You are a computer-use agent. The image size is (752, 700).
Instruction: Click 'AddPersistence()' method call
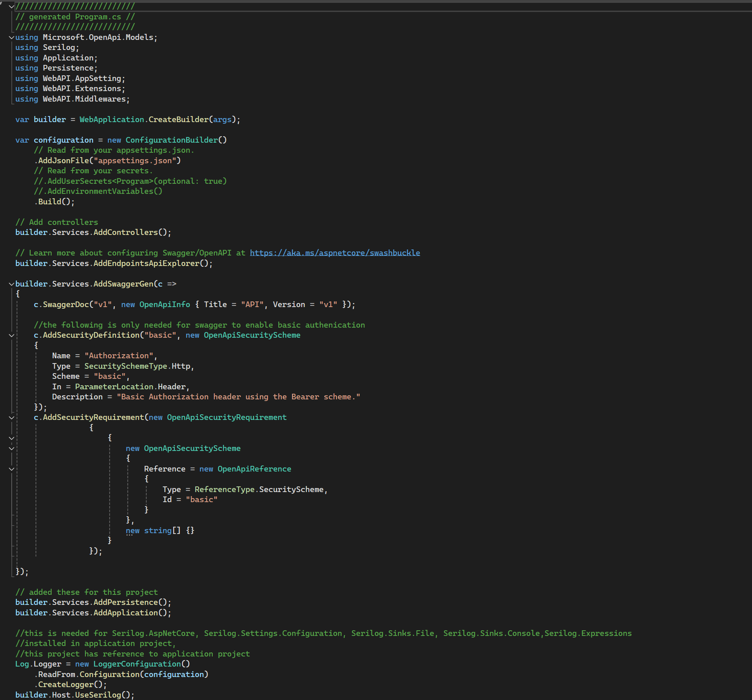130,602
